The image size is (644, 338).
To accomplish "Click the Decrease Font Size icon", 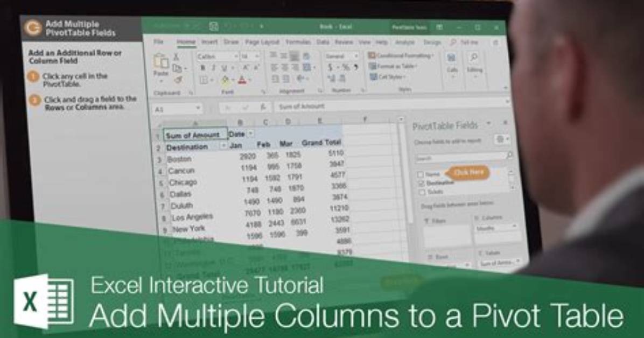I will pyautogui.click(x=256, y=68).
